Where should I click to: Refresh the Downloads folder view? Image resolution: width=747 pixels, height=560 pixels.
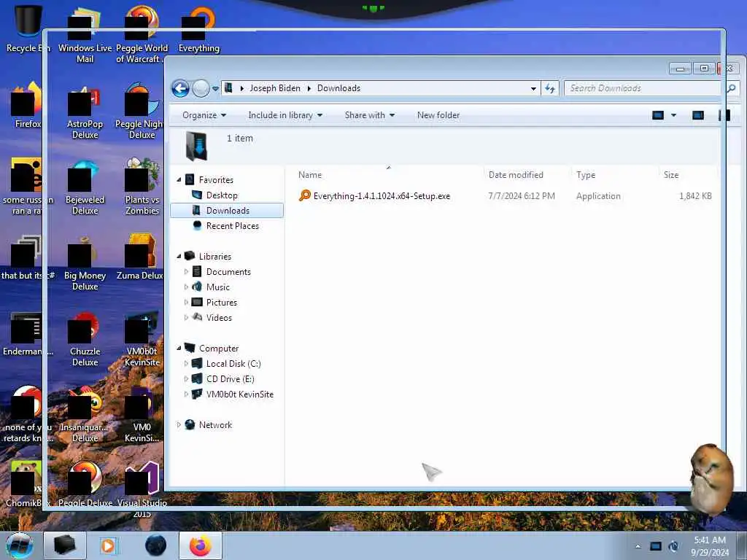[550, 88]
